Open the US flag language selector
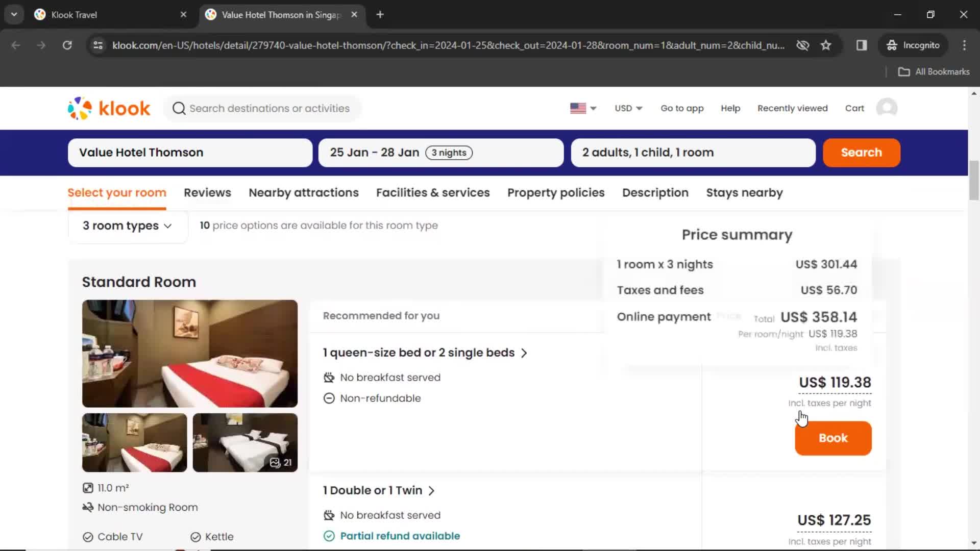The height and width of the screenshot is (551, 980). [x=583, y=108]
